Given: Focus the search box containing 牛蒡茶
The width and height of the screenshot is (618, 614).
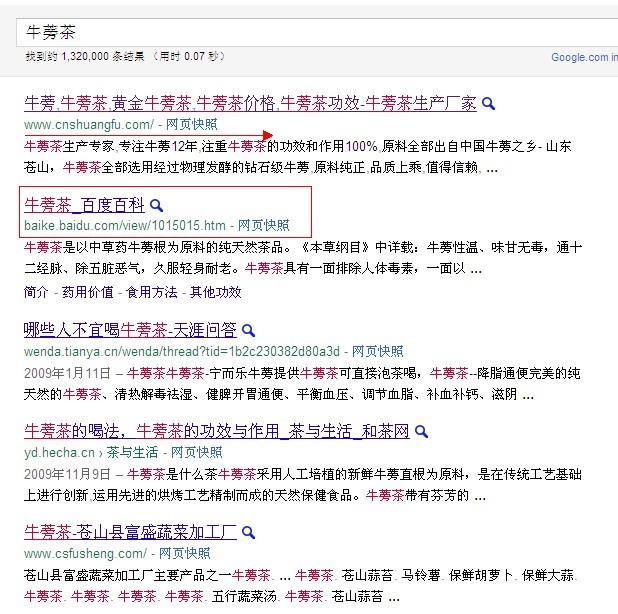Looking at the screenshot, I should point(317,32).
